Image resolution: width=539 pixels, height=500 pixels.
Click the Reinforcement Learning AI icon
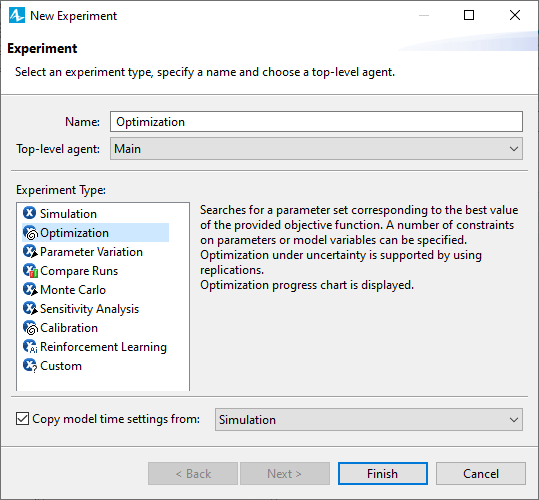coord(30,346)
